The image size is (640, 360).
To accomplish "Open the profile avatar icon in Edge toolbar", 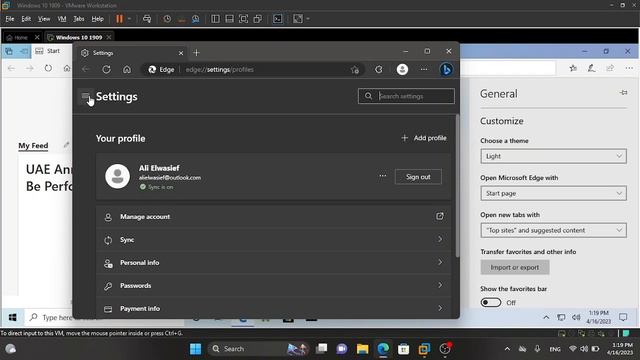I will (402, 69).
